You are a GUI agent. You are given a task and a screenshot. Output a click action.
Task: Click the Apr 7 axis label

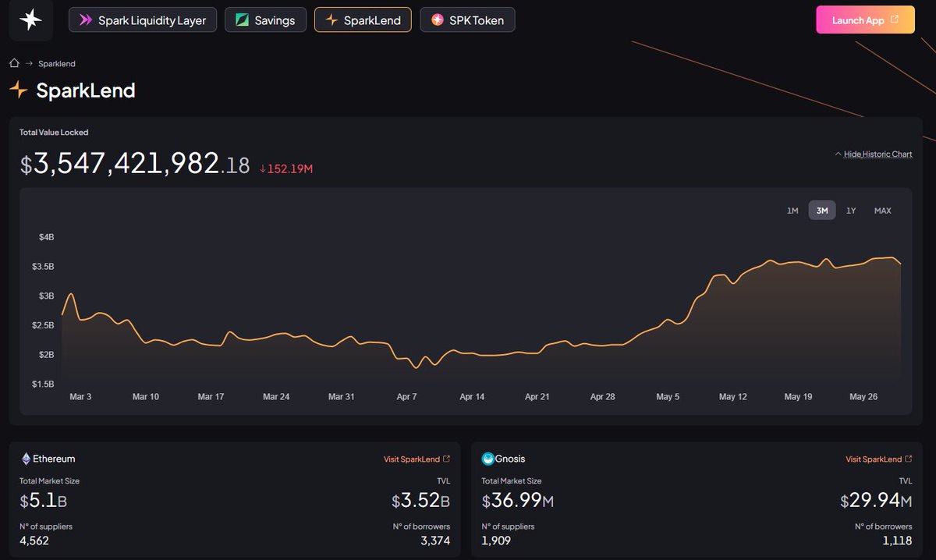(x=406, y=397)
